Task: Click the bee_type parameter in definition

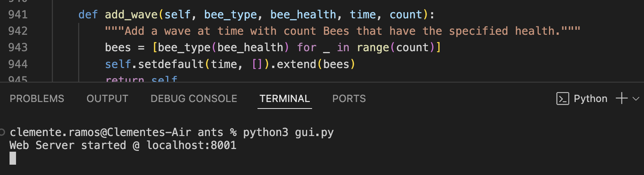Action: tap(230, 15)
